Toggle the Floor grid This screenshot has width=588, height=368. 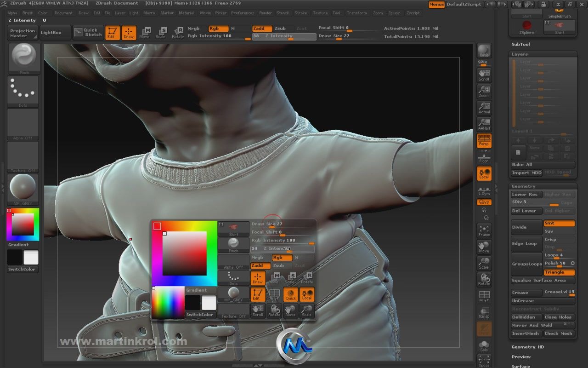point(484,157)
